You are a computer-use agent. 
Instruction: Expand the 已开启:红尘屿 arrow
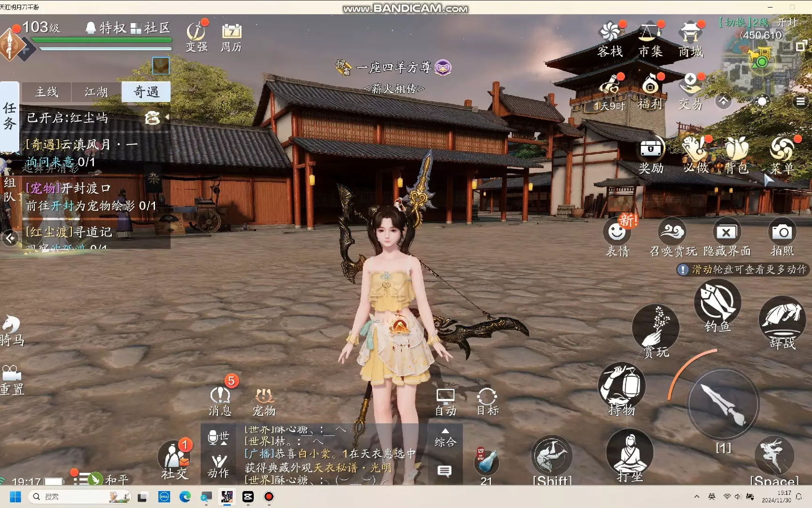(167, 117)
